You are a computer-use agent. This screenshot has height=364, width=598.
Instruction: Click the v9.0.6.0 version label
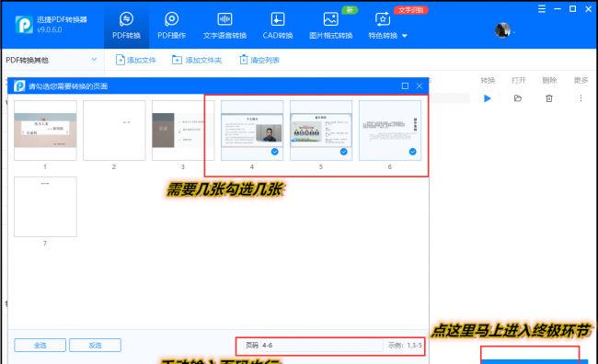[x=49, y=29]
